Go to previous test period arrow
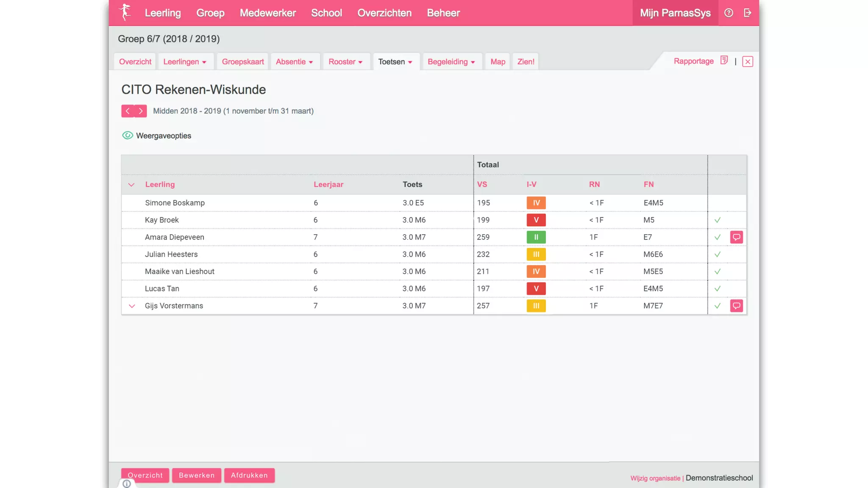868x488 pixels. point(128,111)
